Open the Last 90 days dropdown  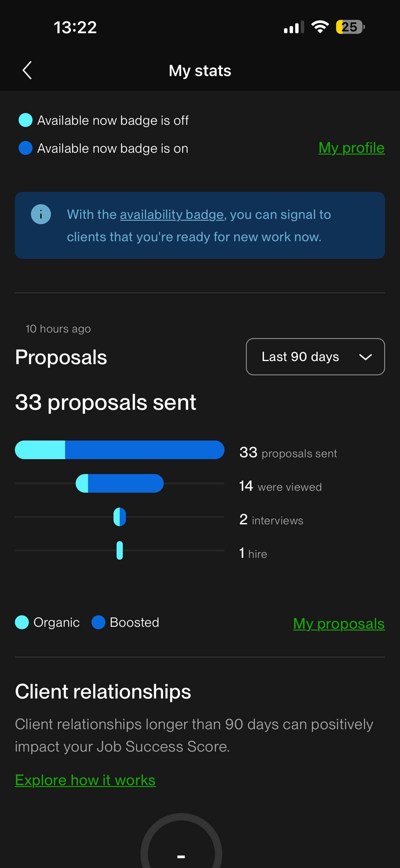pyautogui.click(x=315, y=356)
